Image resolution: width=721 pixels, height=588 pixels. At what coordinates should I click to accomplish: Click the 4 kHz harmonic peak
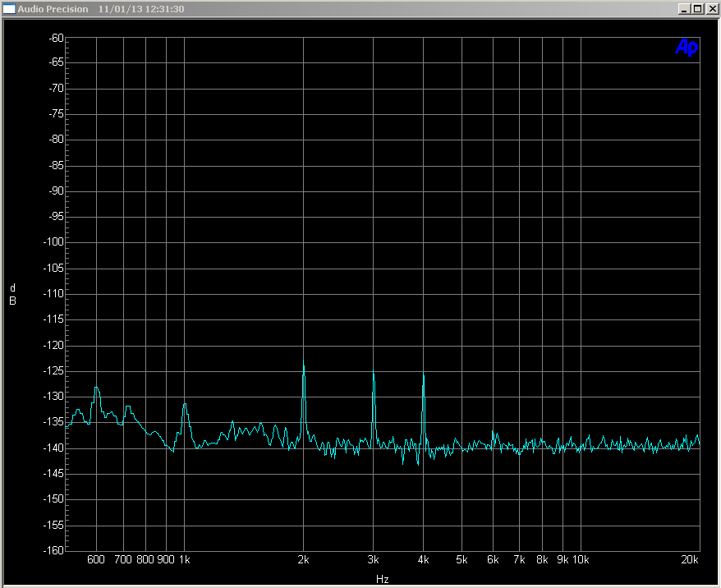pyautogui.click(x=424, y=374)
